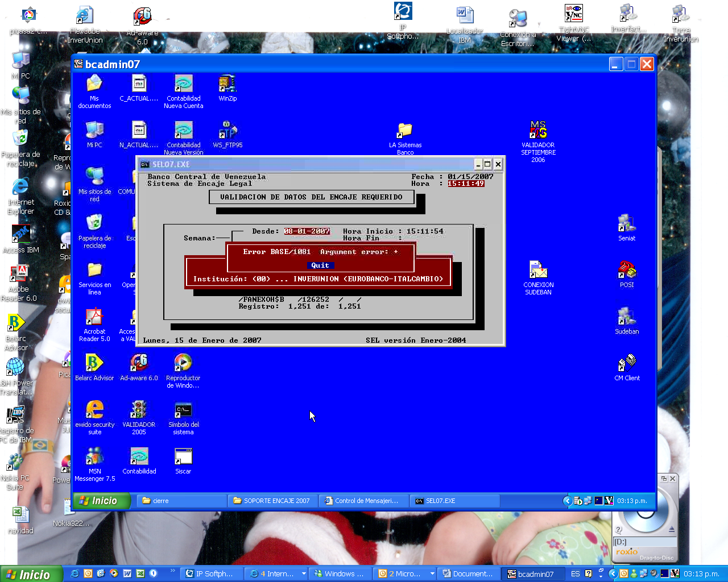Open the LA Sistemas Banco folder
Screen dimensions: 728x582
click(x=405, y=138)
